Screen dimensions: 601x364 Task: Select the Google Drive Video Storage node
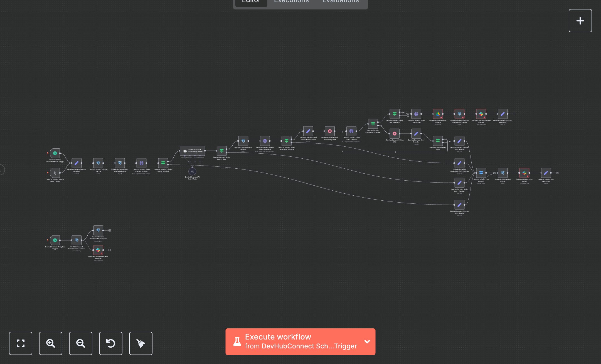pos(438,114)
